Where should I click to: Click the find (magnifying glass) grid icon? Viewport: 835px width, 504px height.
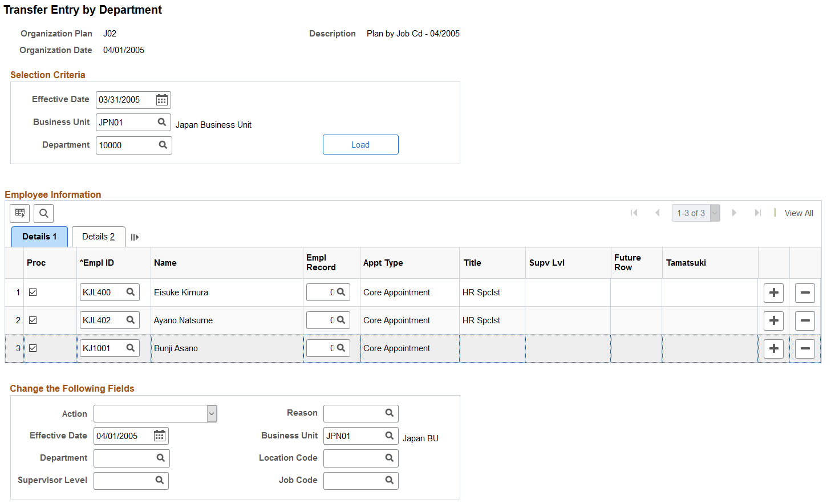click(43, 213)
